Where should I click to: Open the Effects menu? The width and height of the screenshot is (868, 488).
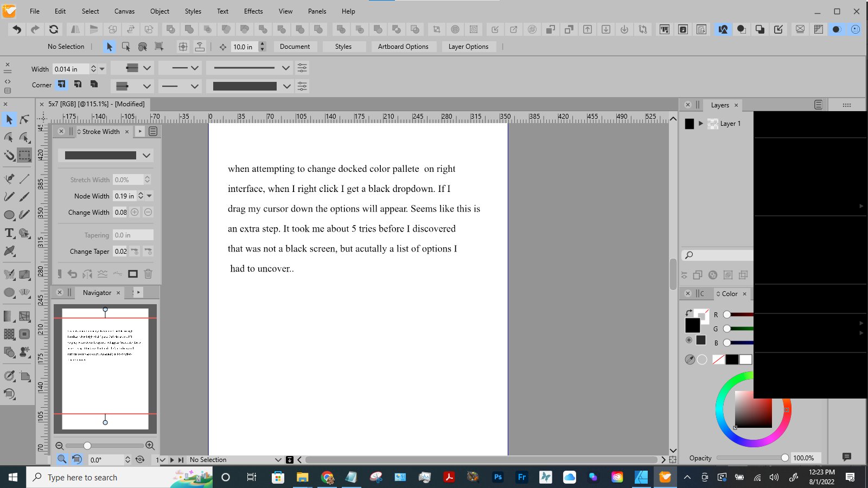pyautogui.click(x=253, y=11)
